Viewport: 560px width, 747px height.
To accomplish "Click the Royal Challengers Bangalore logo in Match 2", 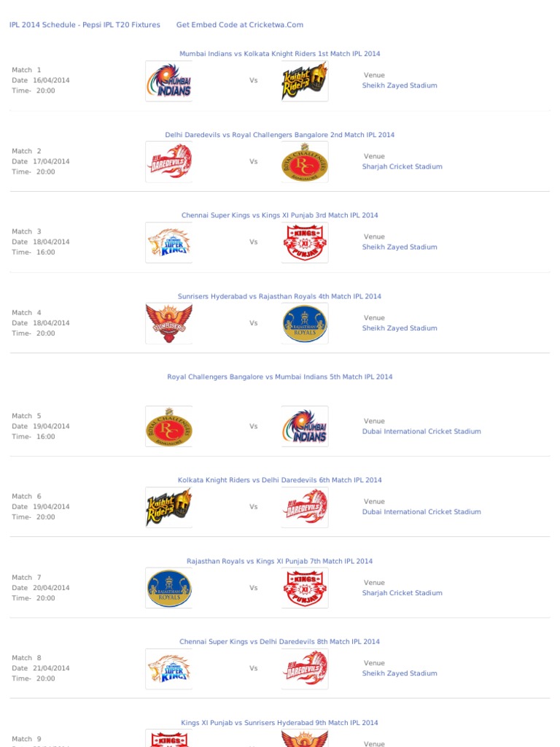I will [305, 162].
